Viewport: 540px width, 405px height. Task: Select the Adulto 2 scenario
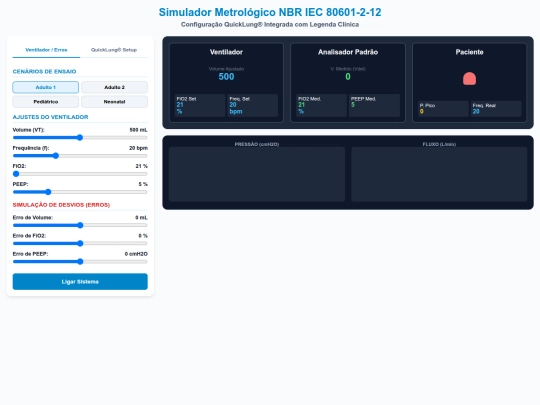[x=114, y=87]
